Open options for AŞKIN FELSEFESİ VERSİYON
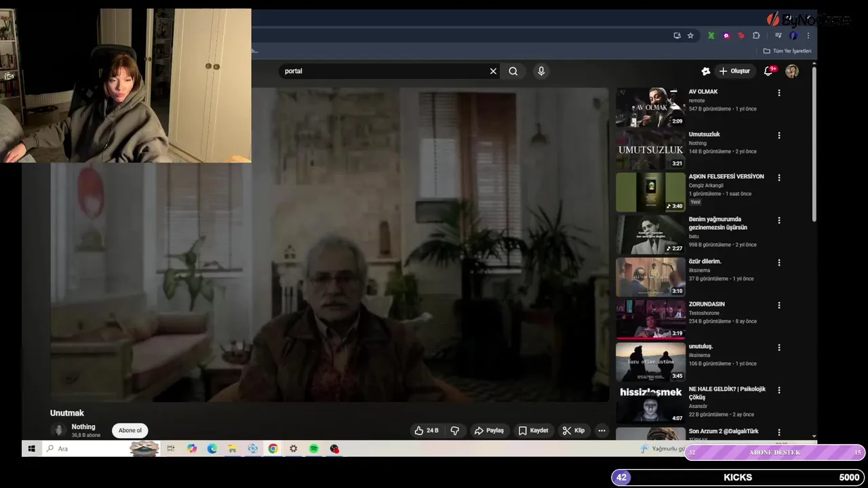The image size is (868, 488). pyautogui.click(x=779, y=178)
